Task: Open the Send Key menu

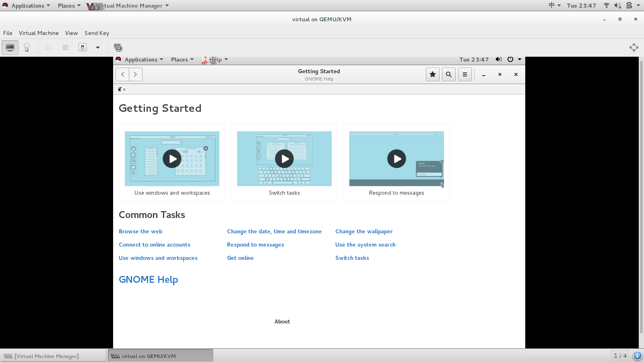Action: click(97, 33)
